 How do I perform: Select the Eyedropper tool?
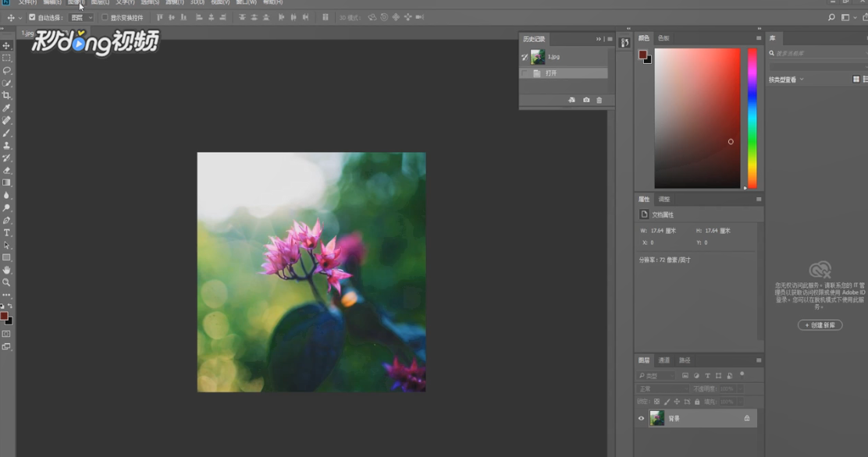pyautogui.click(x=7, y=108)
